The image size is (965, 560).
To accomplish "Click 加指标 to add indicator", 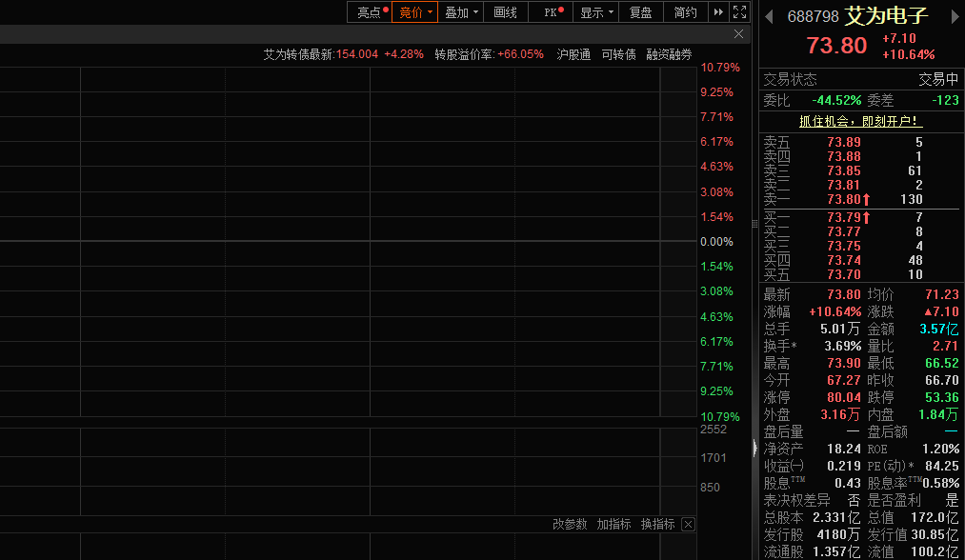I will (613, 525).
